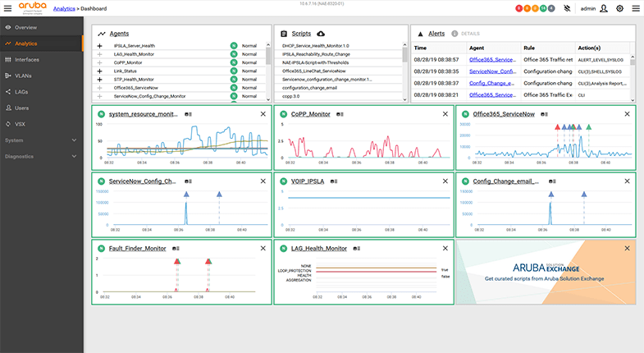Open the settings gear in the header

tap(619, 8)
